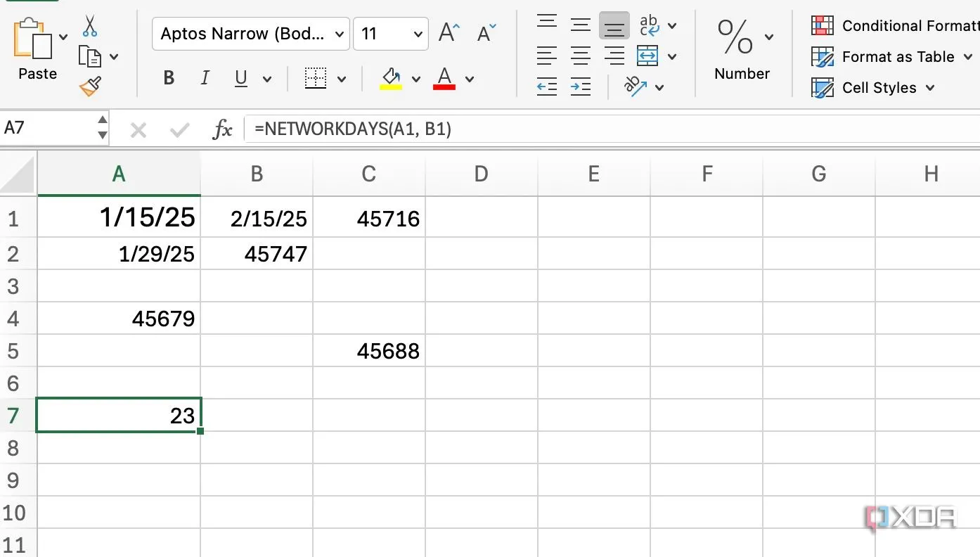This screenshot has height=557, width=980.
Task: Apply the yellow fill color
Action: (391, 78)
